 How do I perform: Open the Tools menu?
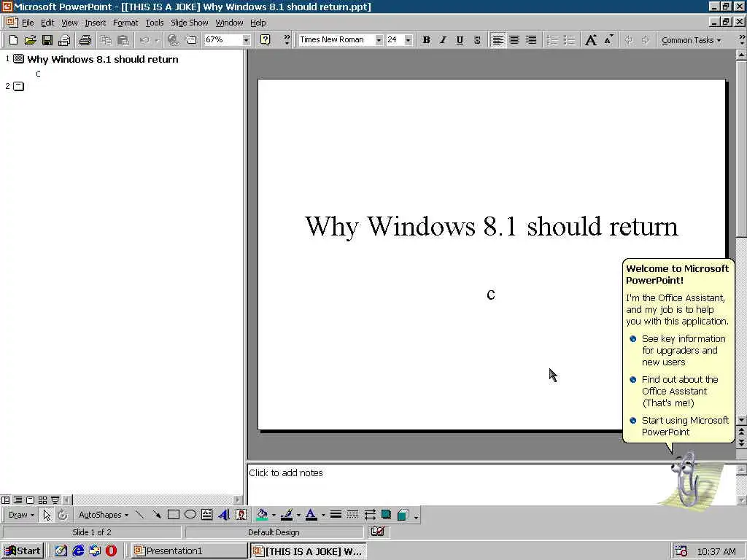pos(155,23)
